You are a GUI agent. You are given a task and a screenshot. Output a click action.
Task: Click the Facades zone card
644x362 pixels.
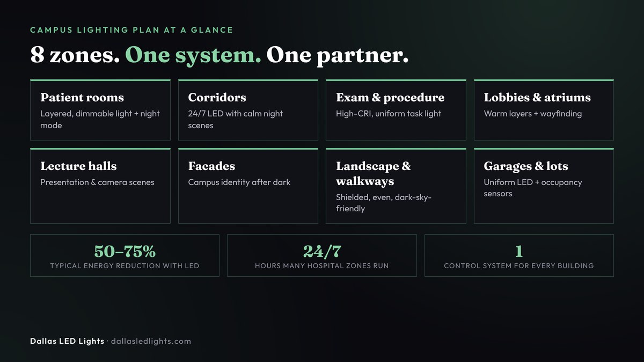(248, 186)
